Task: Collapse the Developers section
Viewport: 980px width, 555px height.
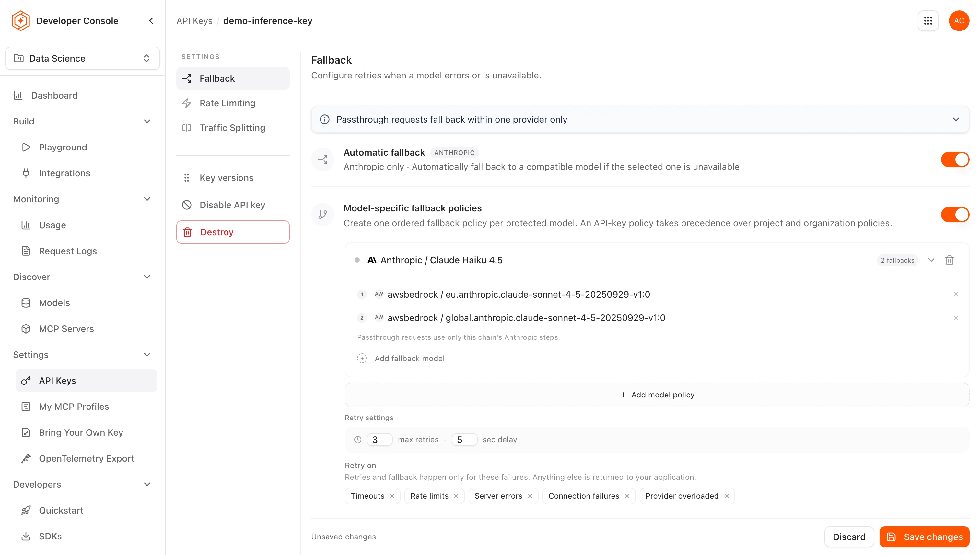Action: tap(147, 484)
